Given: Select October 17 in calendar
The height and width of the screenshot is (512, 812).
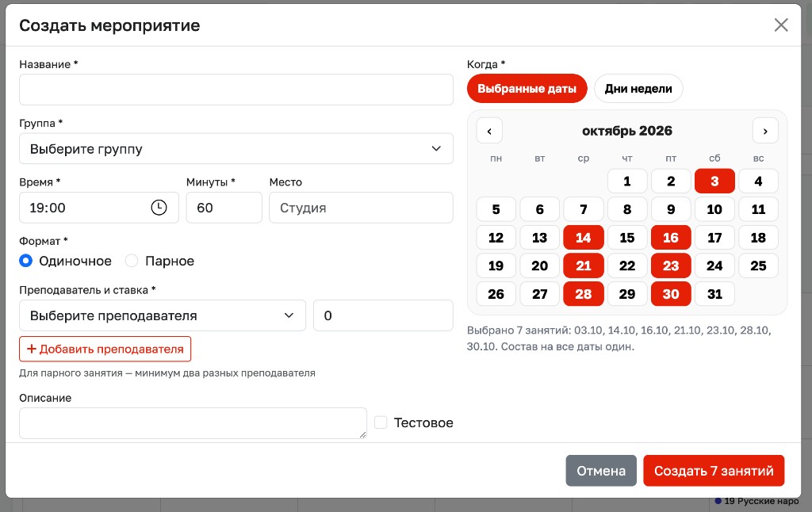Looking at the screenshot, I should [714, 238].
